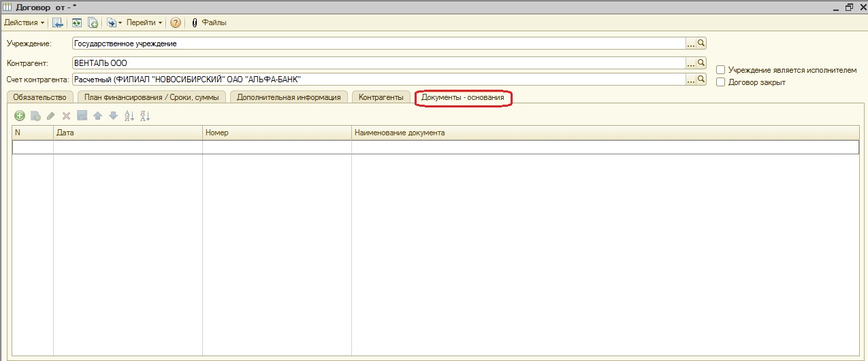Viewport: 868px width, 361px height.
Task: Click the copy row icon in table toolbar
Action: [35, 116]
